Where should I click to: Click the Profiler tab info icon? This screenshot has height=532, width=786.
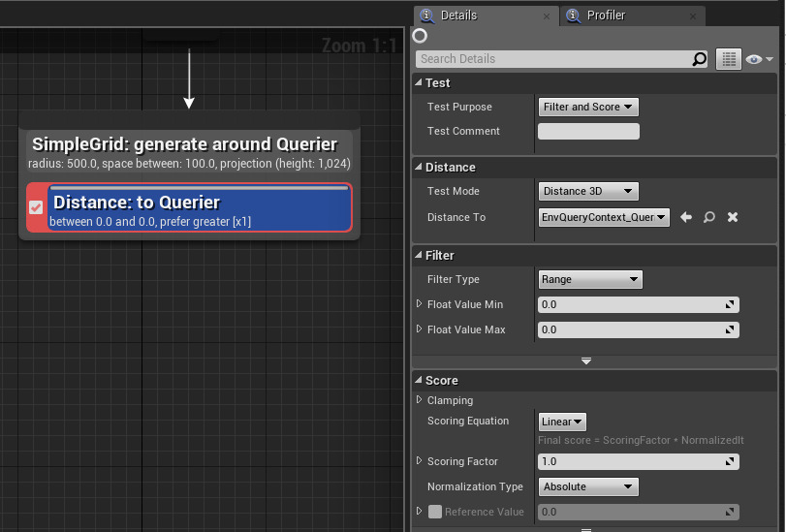(573, 16)
